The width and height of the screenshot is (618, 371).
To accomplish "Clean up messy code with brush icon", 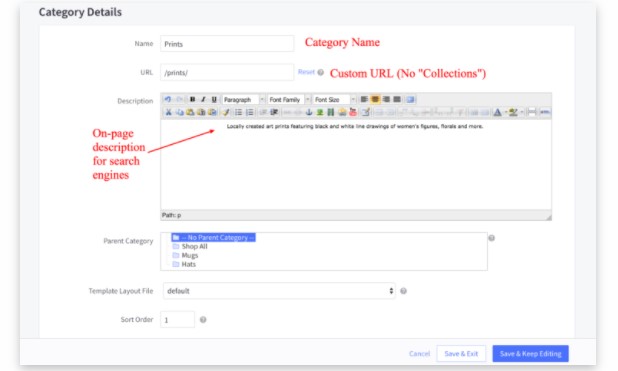I will pyautogui.click(x=226, y=112).
